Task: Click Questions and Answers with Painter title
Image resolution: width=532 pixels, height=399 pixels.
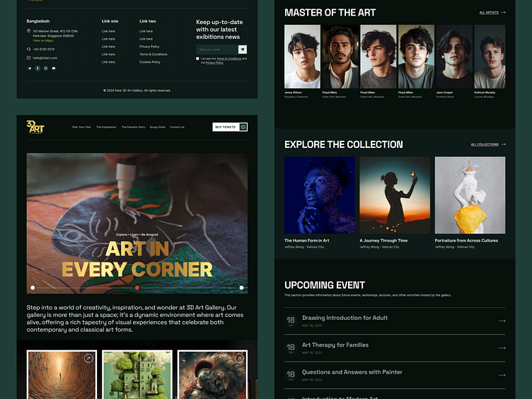Action: 352,372
